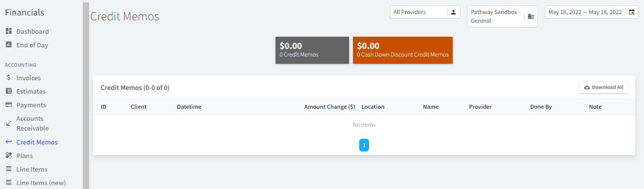Click the Dashboard grid icon
This screenshot has height=189, width=644.
click(x=8, y=31)
